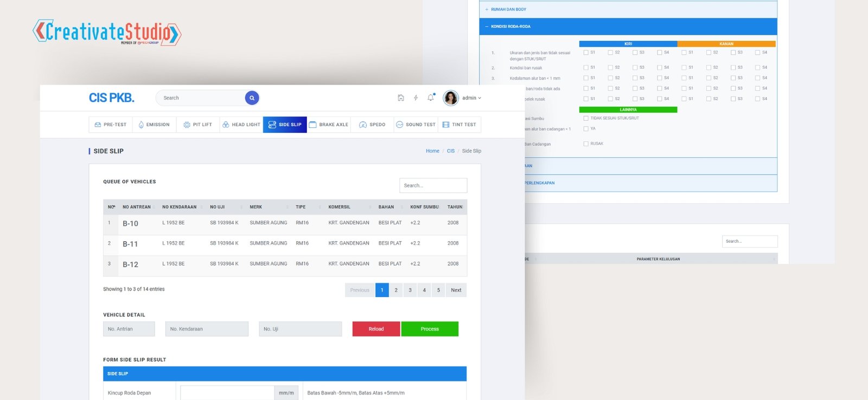Switch to the Brake Axle tab
Screen dimensions: 868x400
(x=329, y=125)
